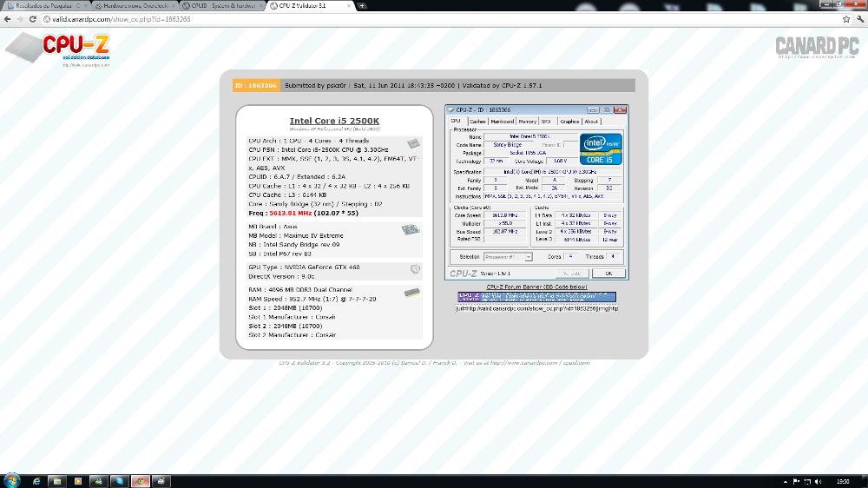This screenshot has width=868, height=488.
Task: Click the CPU-Z Forum Banner link
Action: [x=536, y=287]
